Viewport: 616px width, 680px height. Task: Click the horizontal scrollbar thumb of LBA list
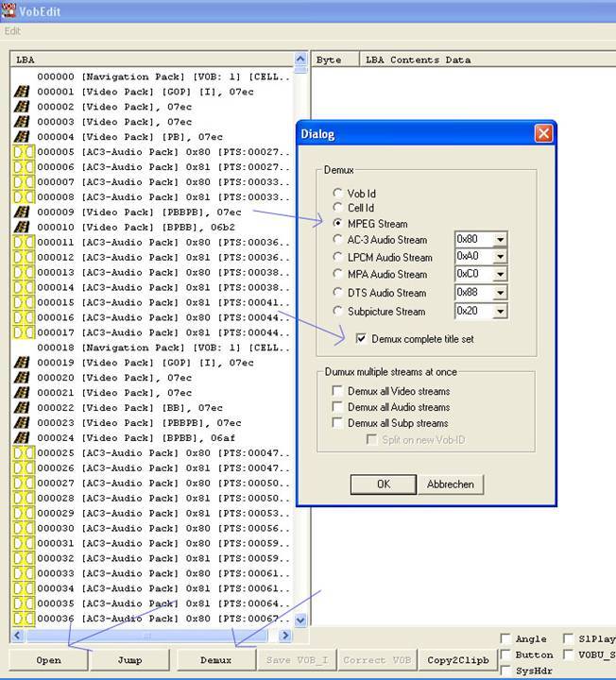click(146, 636)
